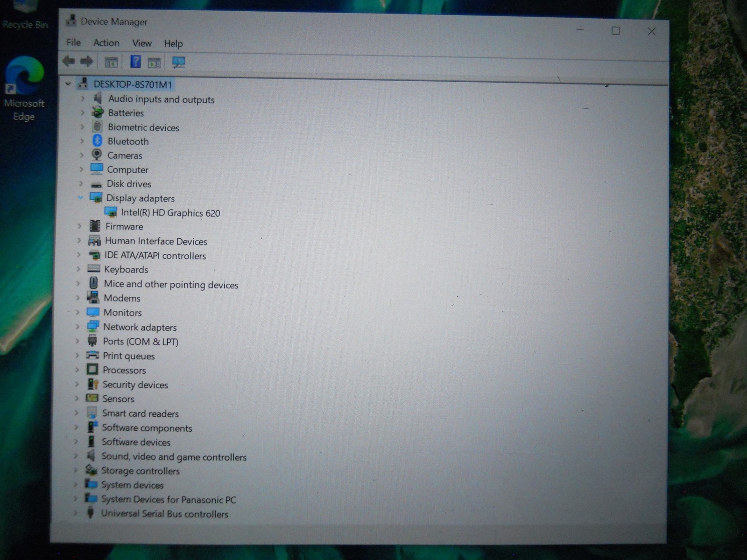Select Software components entry
Screen dimensions: 747x560
147,428
